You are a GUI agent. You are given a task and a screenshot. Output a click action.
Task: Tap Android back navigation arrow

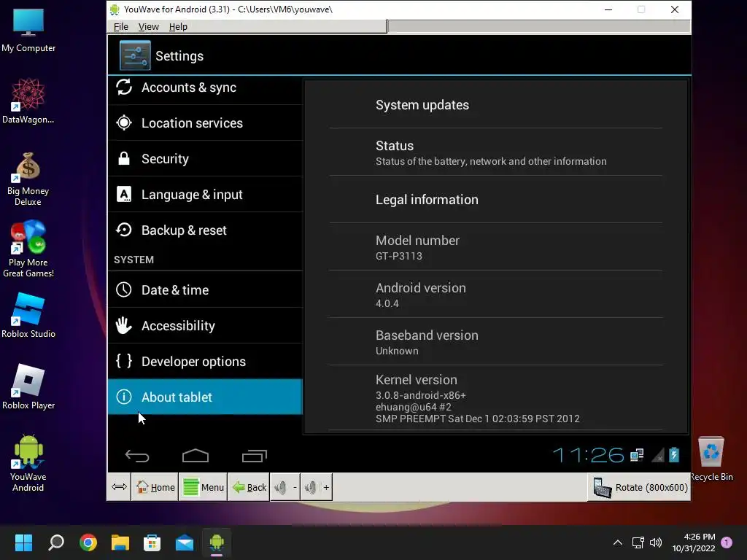click(x=137, y=456)
